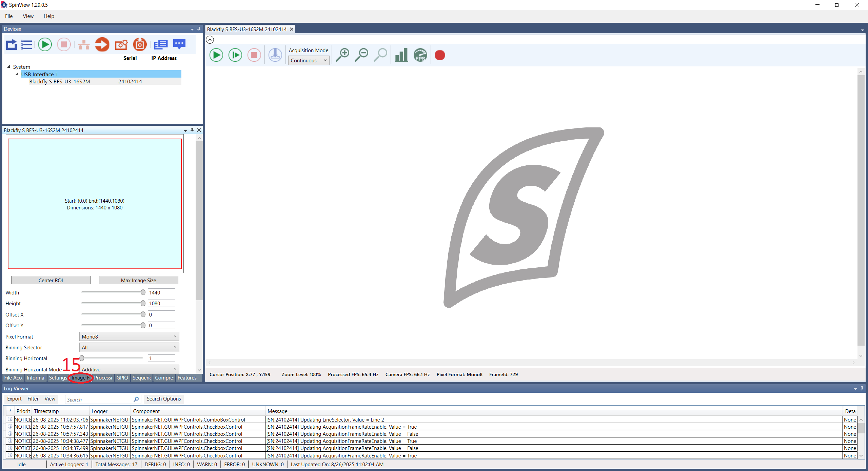Click the blue speech bubble icon
The height and width of the screenshot is (471, 868).
pyautogui.click(x=179, y=44)
